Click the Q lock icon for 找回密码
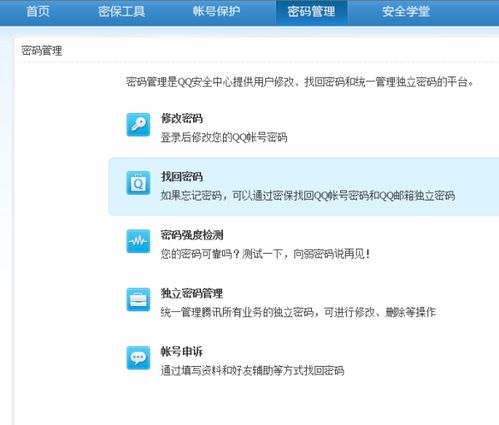Screen dimensions: 499x425 (138, 183)
